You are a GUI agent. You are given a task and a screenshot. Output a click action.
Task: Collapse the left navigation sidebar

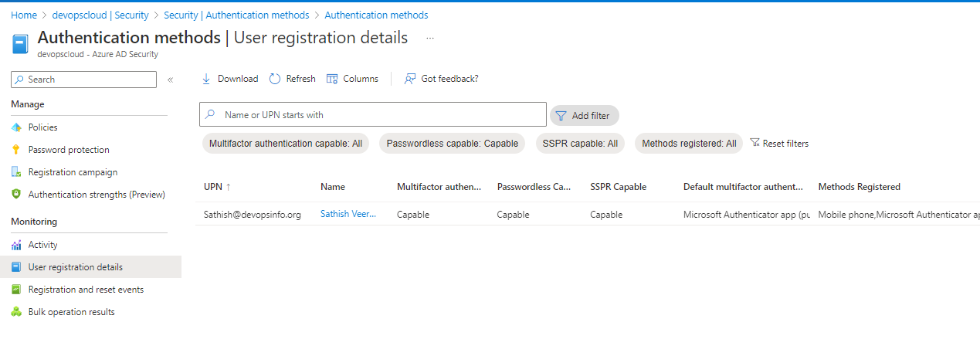(171, 80)
